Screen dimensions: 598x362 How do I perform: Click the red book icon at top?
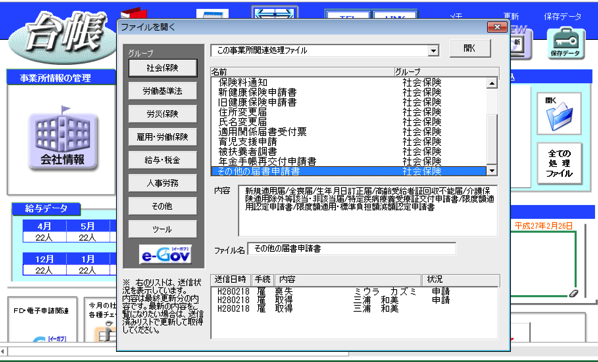click(x=134, y=14)
